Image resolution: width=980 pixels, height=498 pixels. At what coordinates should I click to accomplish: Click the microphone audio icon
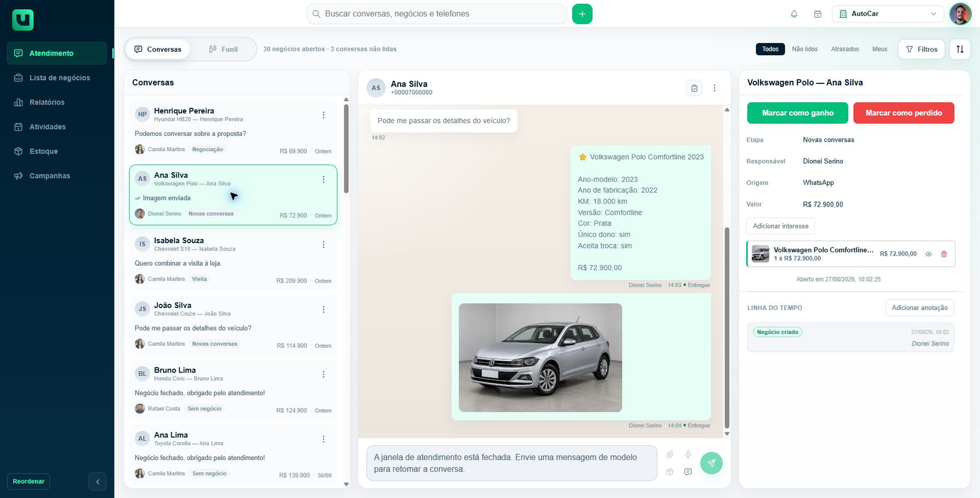pos(688,455)
